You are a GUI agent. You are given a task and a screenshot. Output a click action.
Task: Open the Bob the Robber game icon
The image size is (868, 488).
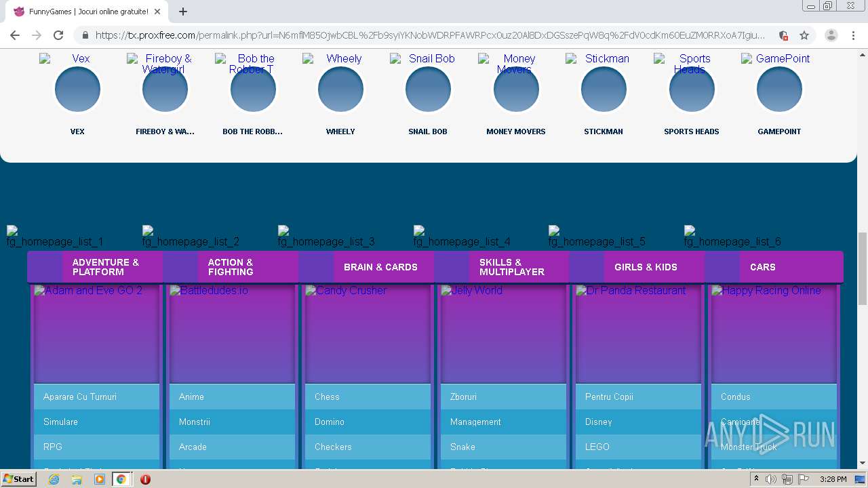(x=253, y=89)
